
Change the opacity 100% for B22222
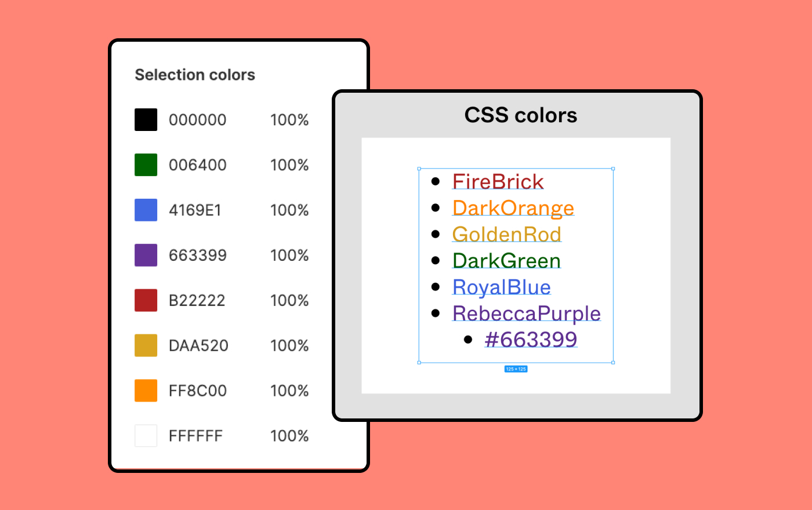point(289,300)
